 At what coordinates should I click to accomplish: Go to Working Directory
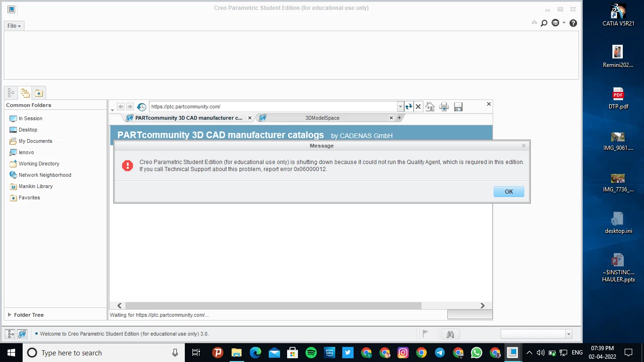(34, 164)
